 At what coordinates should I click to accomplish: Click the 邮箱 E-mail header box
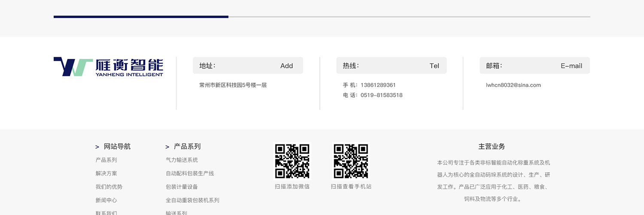[x=535, y=66]
